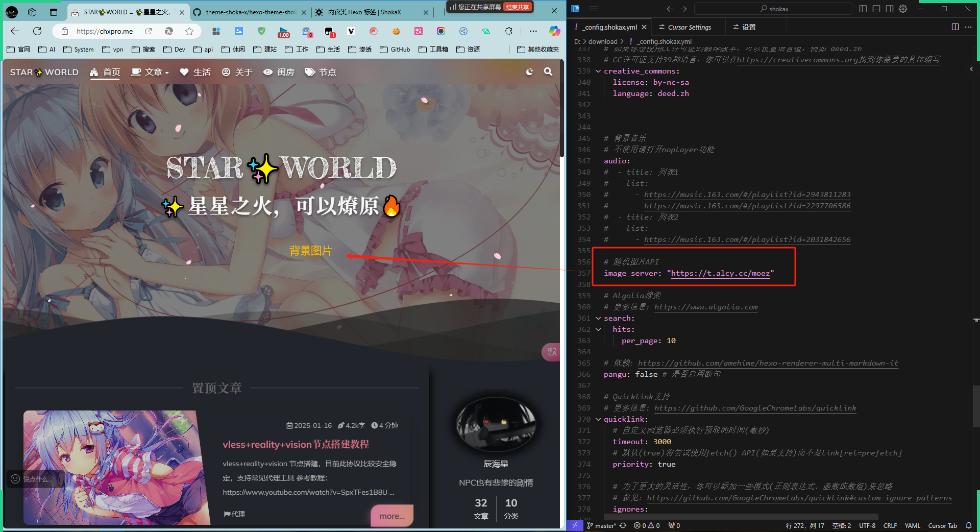Open errors and warnings status item
Image resolution: width=980 pixels, height=532 pixels.
tap(647, 526)
